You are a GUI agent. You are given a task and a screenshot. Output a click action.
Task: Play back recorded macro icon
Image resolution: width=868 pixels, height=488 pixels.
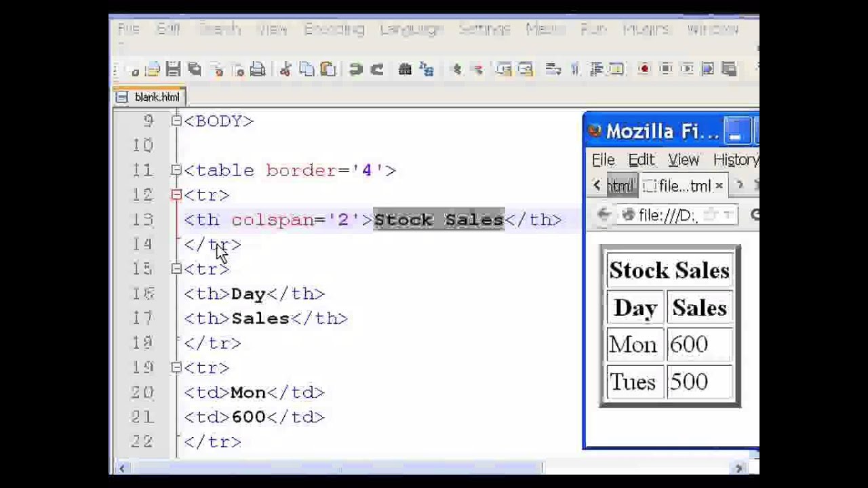pyautogui.click(x=686, y=69)
